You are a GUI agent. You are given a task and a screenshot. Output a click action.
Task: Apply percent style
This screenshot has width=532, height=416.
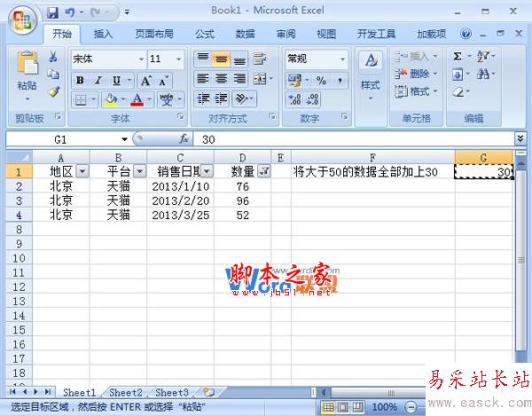[x=321, y=80]
